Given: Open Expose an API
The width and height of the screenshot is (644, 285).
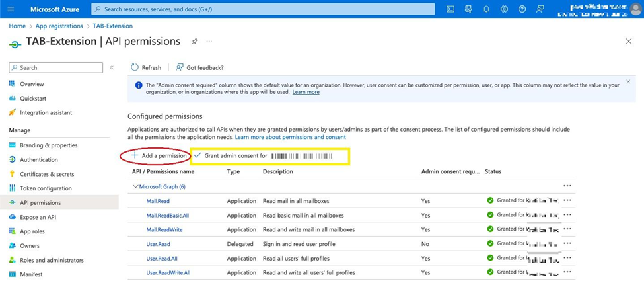Looking at the screenshot, I should click(x=38, y=217).
